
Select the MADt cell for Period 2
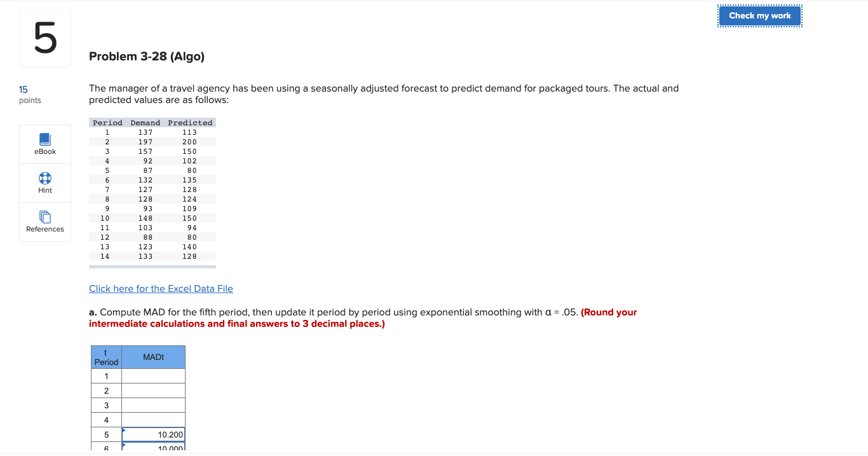153,390
